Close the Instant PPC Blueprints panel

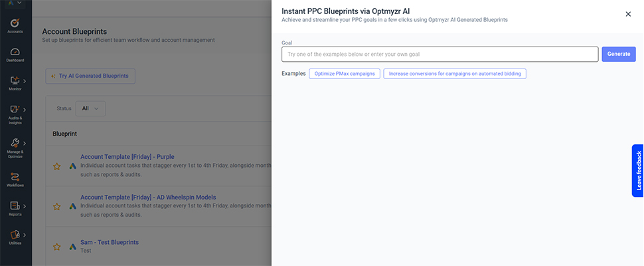[628, 14]
